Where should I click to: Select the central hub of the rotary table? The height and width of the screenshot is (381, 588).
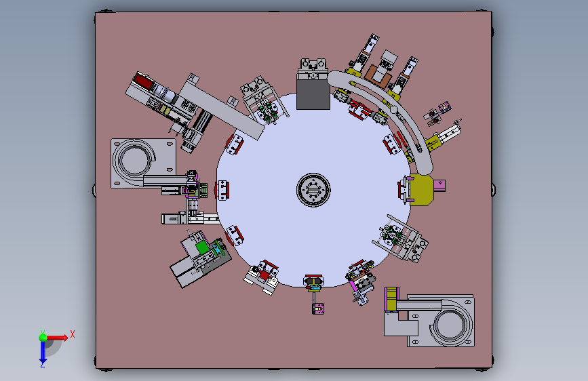[x=313, y=190]
